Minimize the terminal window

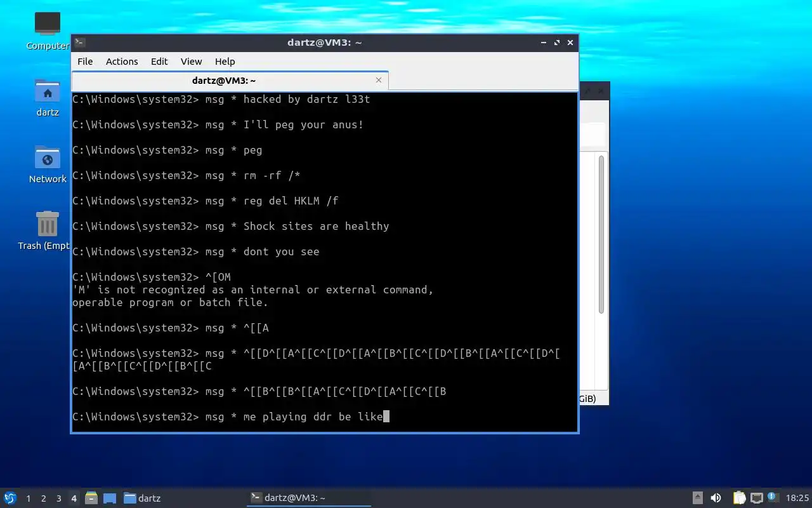pos(543,43)
